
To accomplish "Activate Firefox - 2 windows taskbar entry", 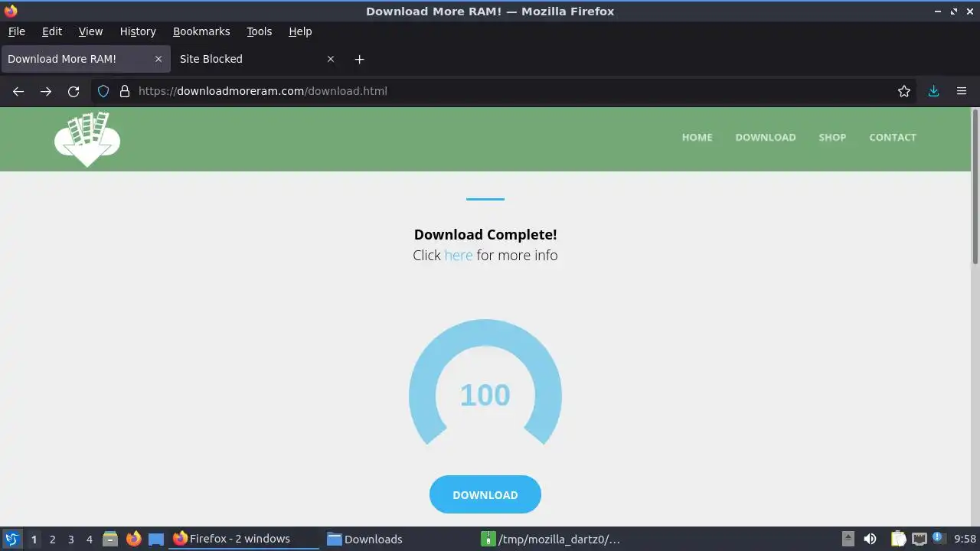I will coord(245,539).
